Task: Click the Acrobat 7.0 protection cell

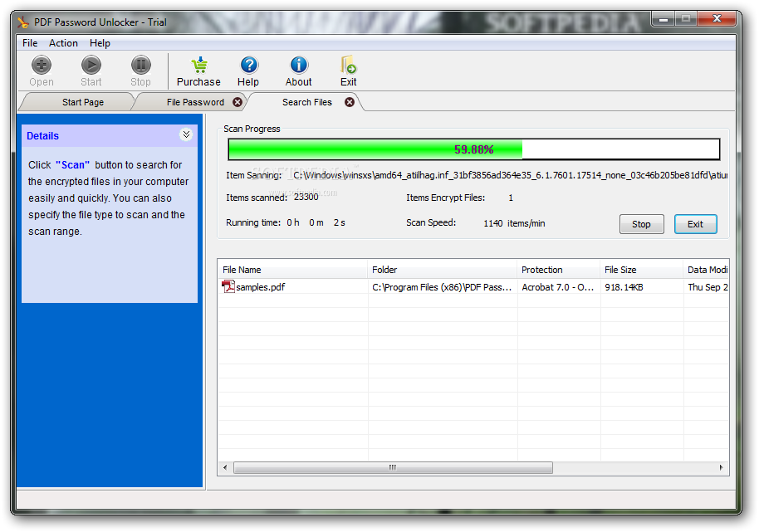Action: 558,287
